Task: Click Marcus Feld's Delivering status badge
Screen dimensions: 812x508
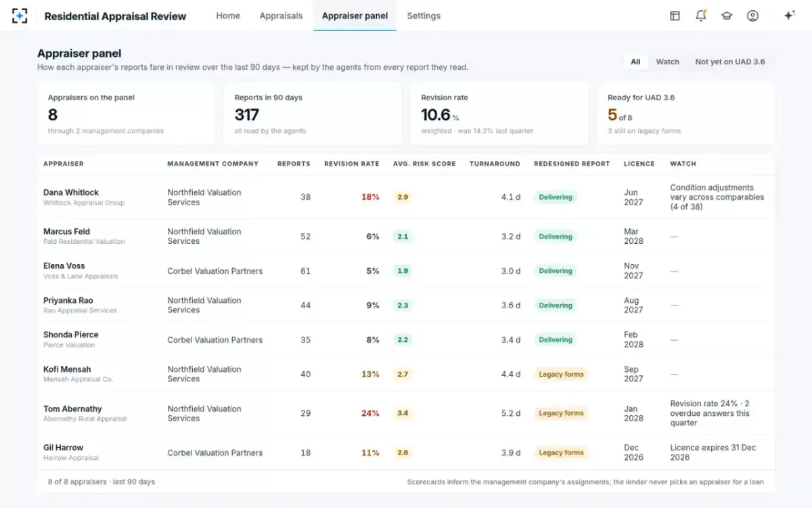Action: point(556,236)
